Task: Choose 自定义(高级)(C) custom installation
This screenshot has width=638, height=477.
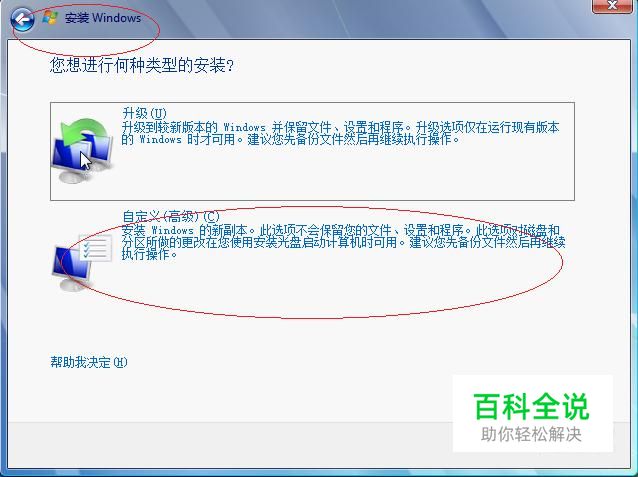Action: [312, 252]
